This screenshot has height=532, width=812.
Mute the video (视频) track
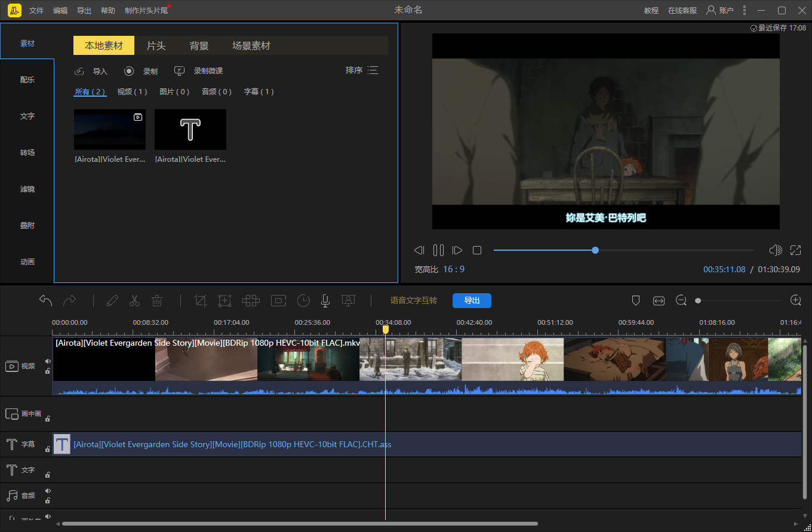[48, 361]
